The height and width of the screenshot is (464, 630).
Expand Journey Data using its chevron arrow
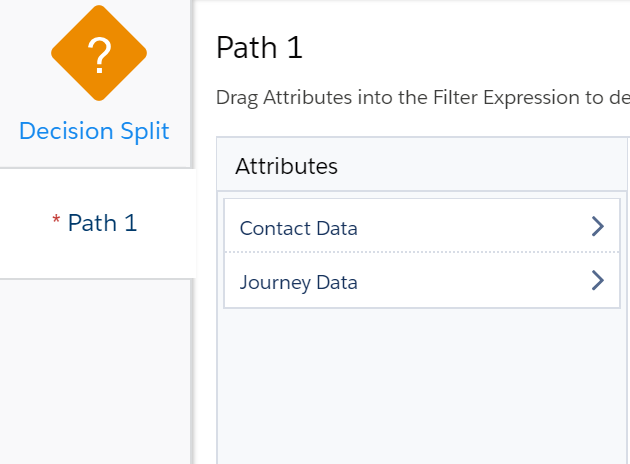[597, 280]
